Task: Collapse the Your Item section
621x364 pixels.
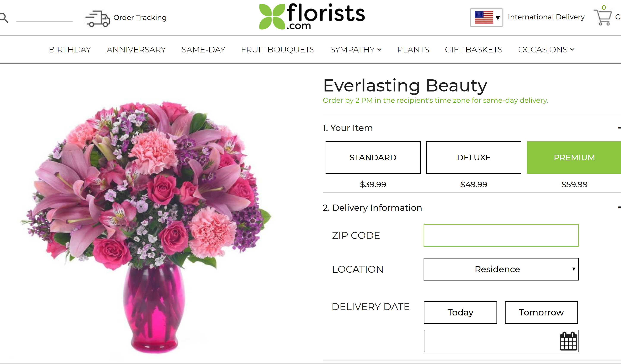Action: [x=619, y=128]
